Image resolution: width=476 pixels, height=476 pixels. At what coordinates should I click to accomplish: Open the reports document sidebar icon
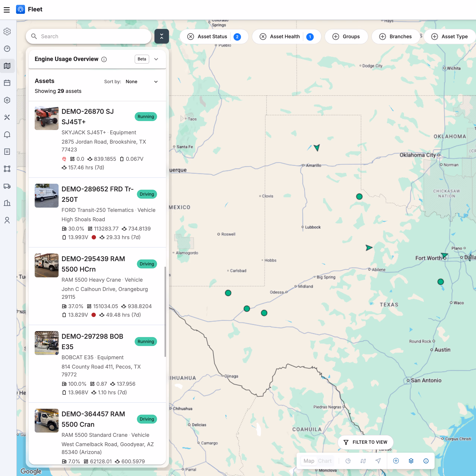(x=7, y=151)
